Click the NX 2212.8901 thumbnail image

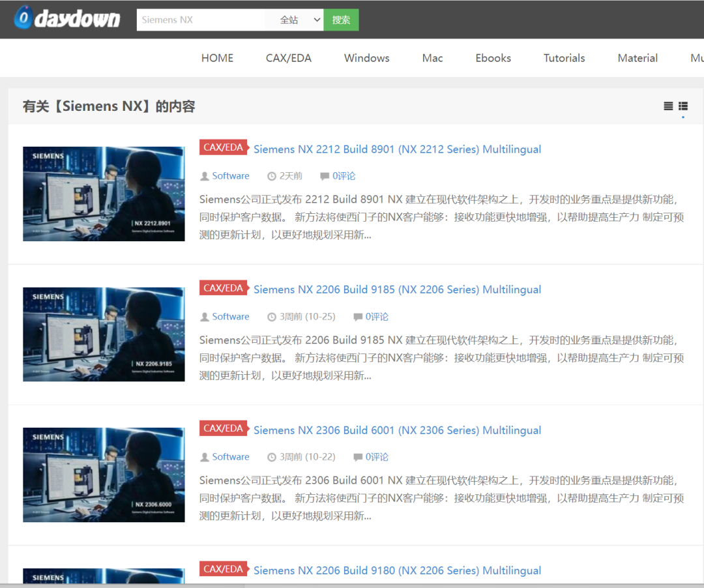pyautogui.click(x=104, y=194)
